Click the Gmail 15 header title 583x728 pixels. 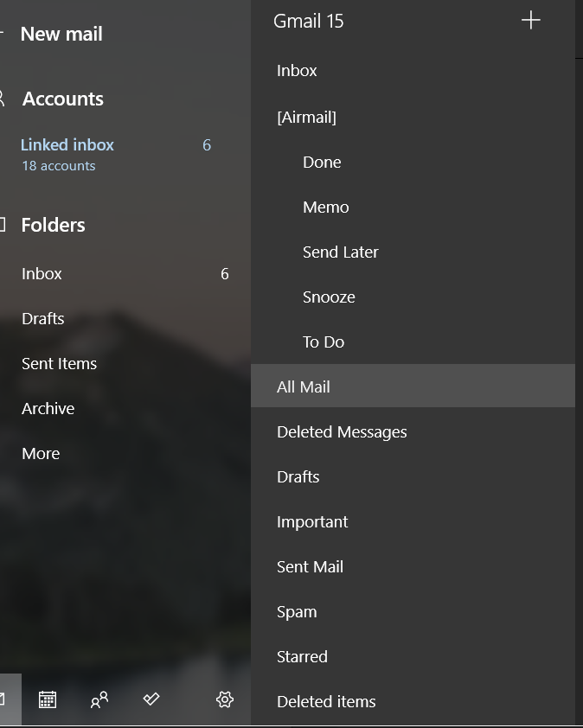[309, 22]
